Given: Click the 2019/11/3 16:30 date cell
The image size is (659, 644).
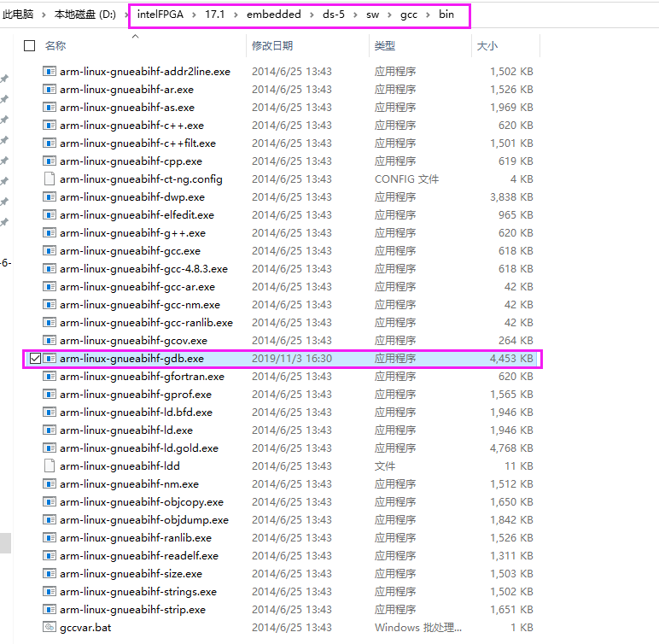Looking at the screenshot, I should [292, 359].
